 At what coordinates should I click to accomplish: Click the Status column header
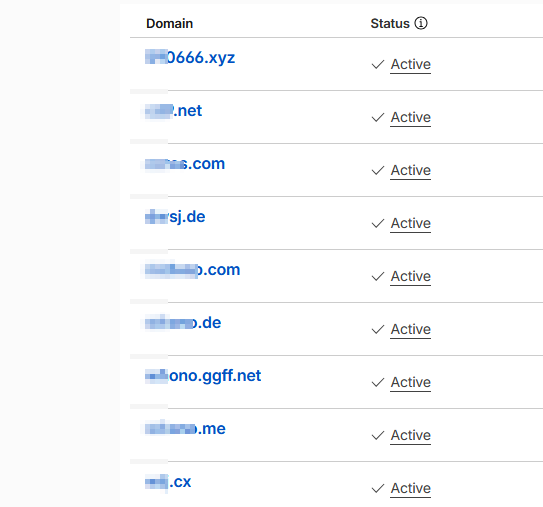point(390,24)
